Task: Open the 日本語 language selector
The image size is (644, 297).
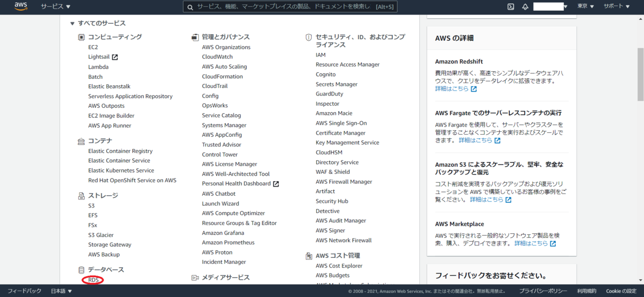Action: (x=61, y=291)
